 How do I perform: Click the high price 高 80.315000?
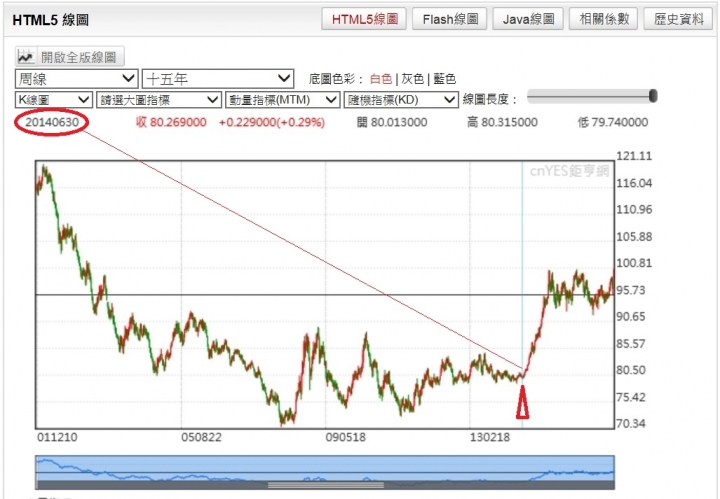tap(502, 122)
